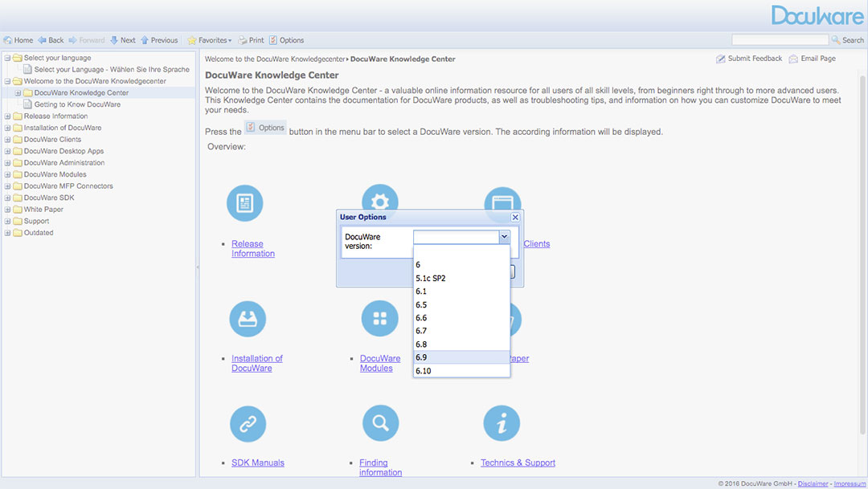This screenshot has height=489, width=868.
Task: Select DocuWare MFP Connectors in the tree
Action: click(x=68, y=185)
